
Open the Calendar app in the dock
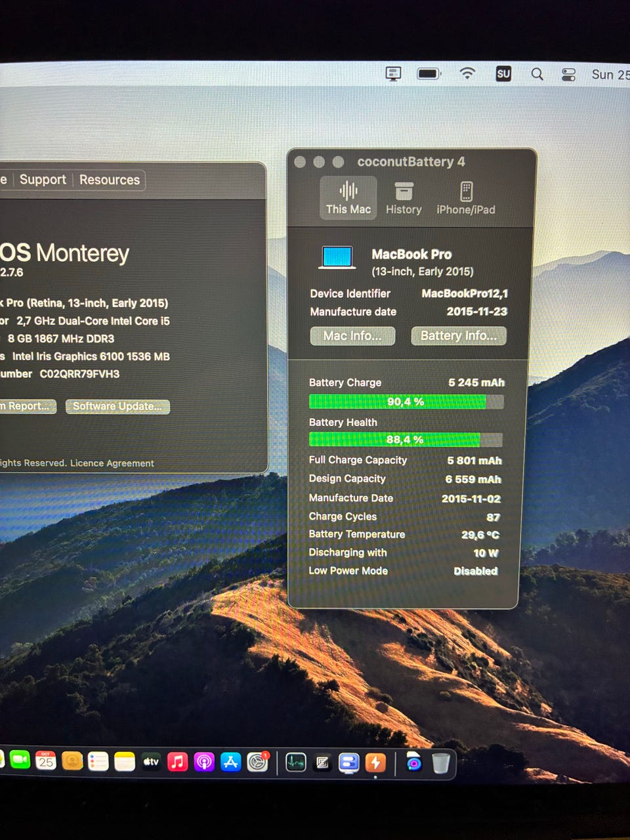point(45,761)
